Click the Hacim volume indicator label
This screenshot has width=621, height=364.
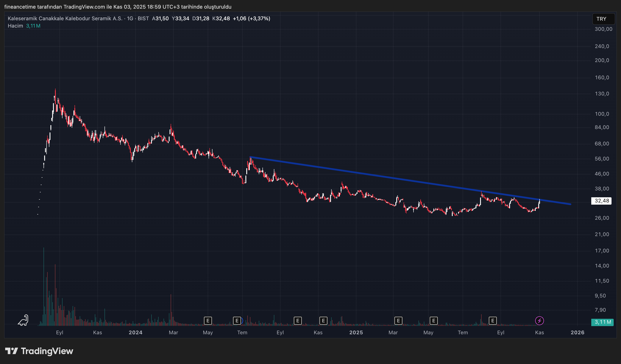tap(15, 26)
